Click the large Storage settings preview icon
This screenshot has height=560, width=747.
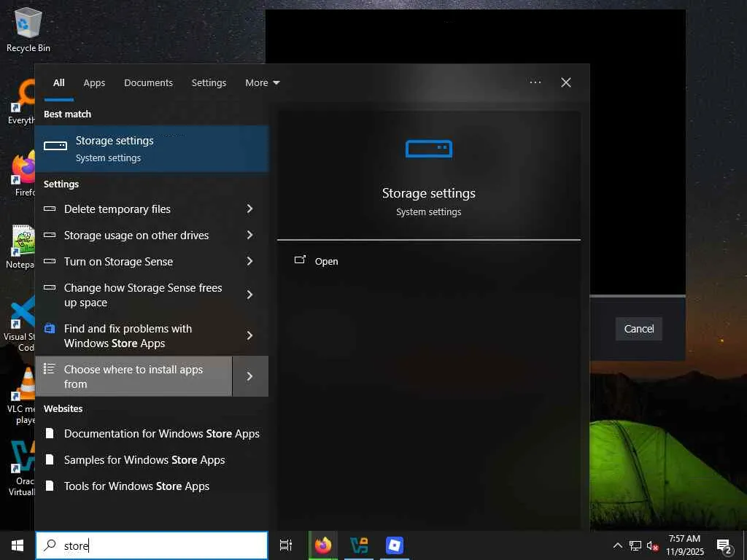pyautogui.click(x=428, y=149)
